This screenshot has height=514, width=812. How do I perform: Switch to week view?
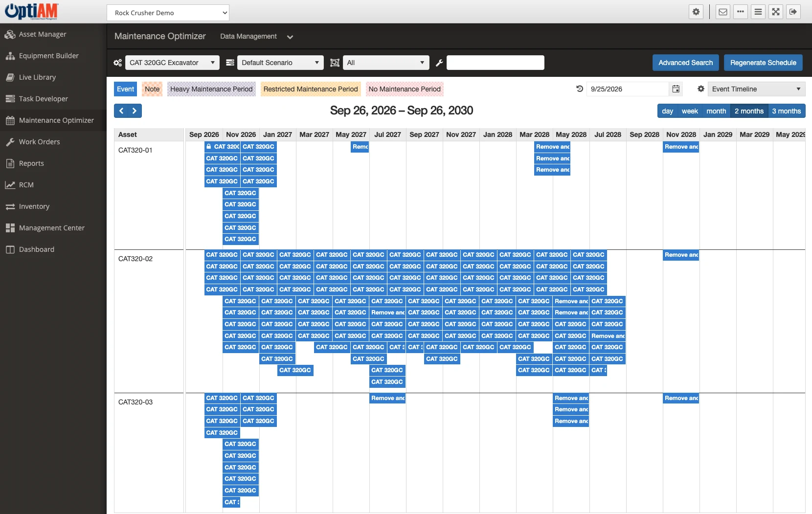690,111
